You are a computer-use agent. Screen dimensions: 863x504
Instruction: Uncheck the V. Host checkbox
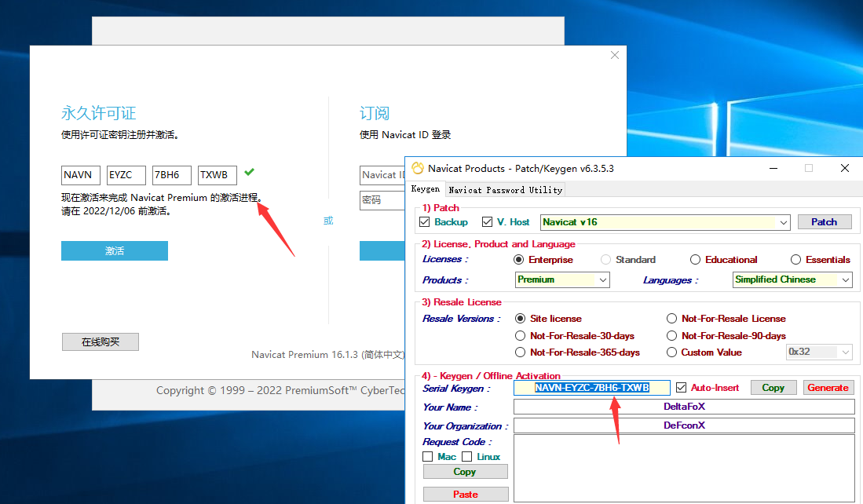click(x=488, y=222)
